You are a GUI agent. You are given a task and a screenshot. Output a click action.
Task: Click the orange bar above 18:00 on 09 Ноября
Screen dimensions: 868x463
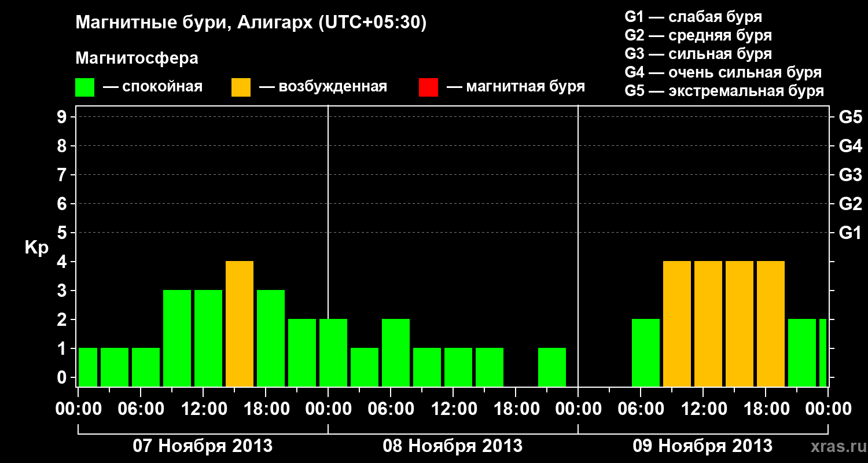(771, 324)
